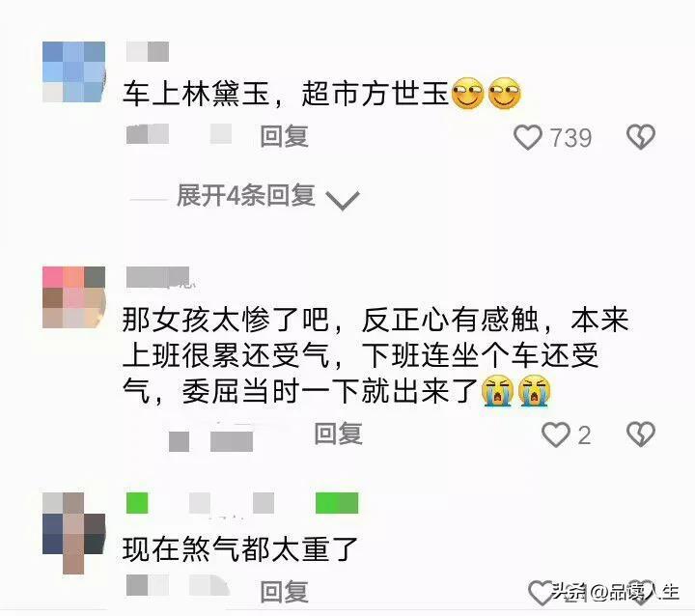Open third commenter's green-blurred username
This screenshot has width=695, height=616.
[x=242, y=503]
